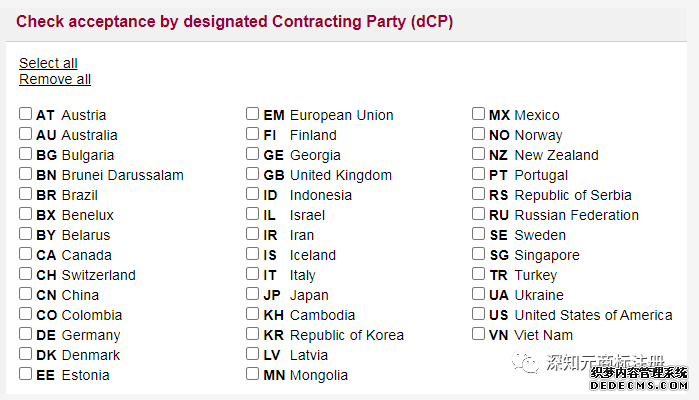Check the EM European Union checkbox
699x400 pixels.
[x=252, y=114]
